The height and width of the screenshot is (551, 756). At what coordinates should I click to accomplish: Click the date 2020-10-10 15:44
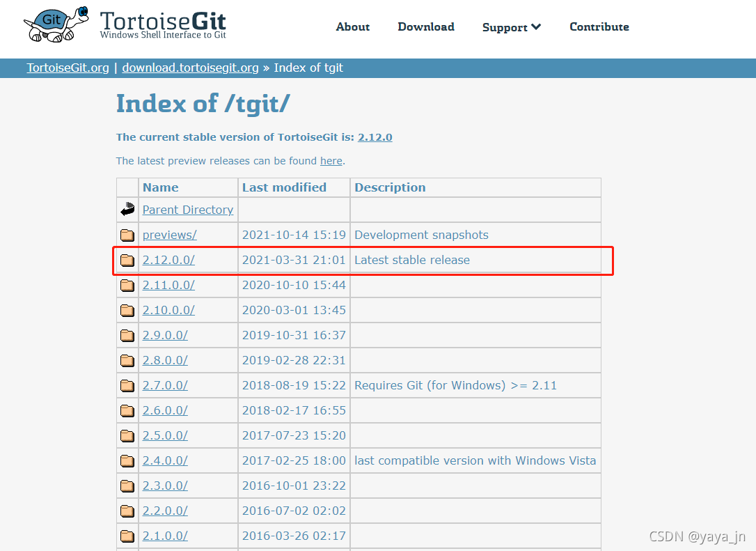[294, 285]
